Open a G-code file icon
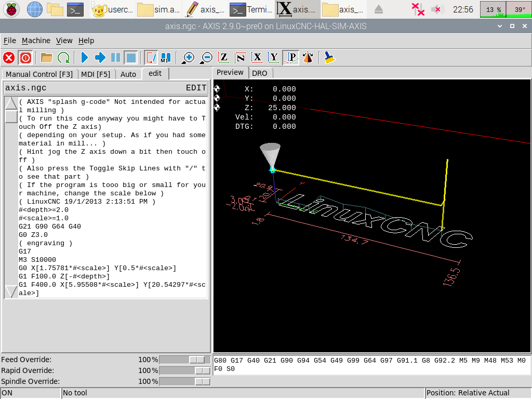 [x=46, y=58]
